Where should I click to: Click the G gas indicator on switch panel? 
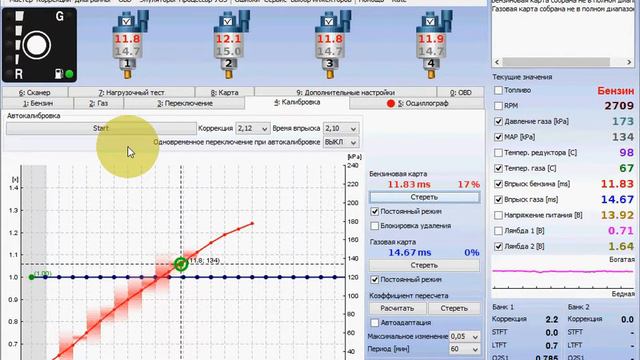(x=60, y=16)
